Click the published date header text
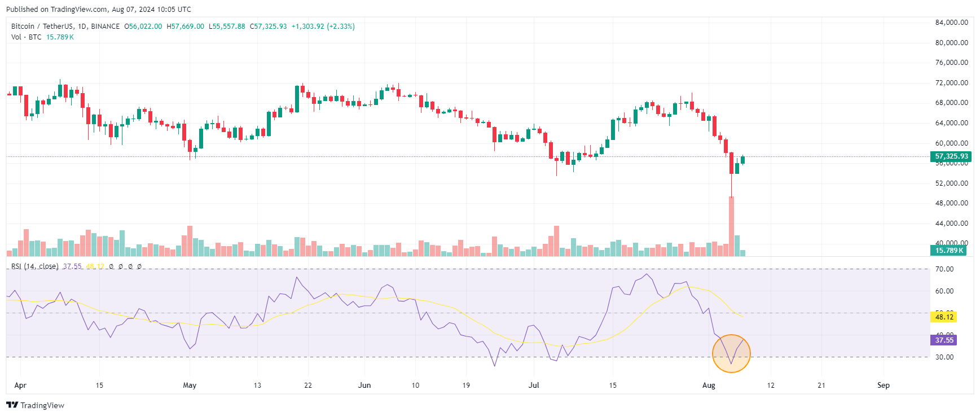 pos(99,10)
